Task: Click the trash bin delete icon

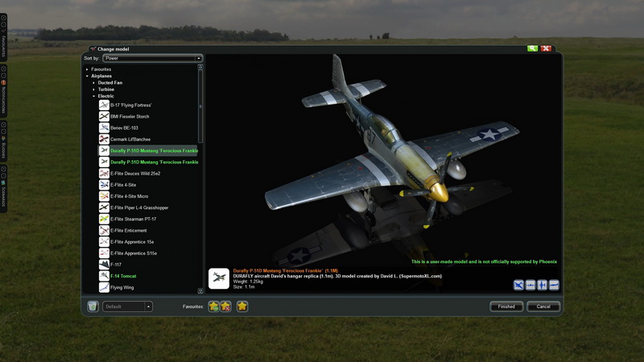Action: coord(93,306)
